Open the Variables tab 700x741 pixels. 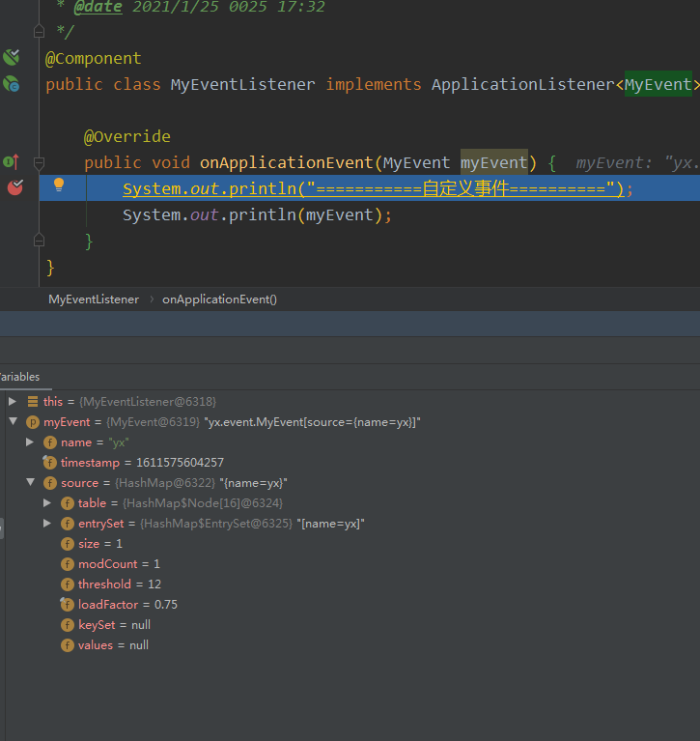pyautogui.click(x=19, y=377)
